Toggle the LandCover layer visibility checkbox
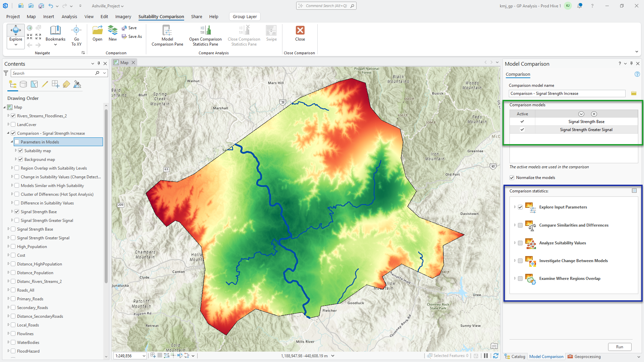Viewport: 644px width, 362px height. pos(13,125)
